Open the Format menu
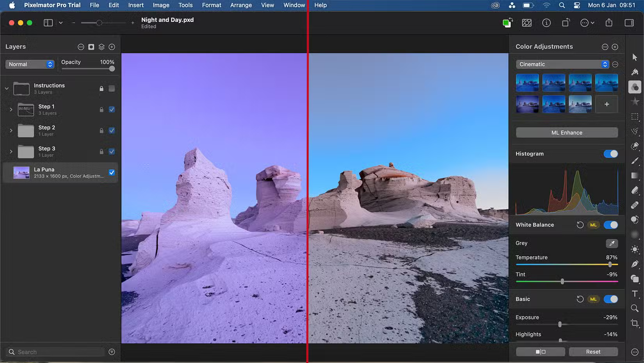644x363 pixels. [211, 5]
